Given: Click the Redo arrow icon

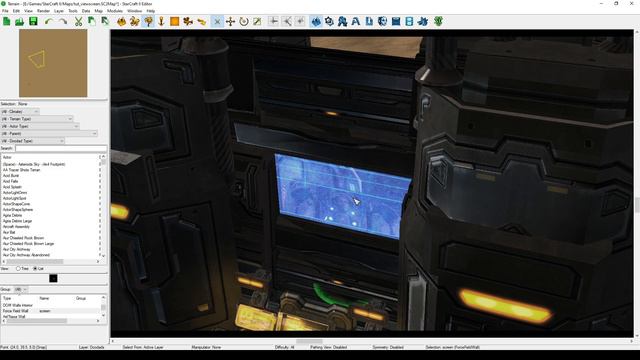Looking at the screenshot, I should (62, 22).
